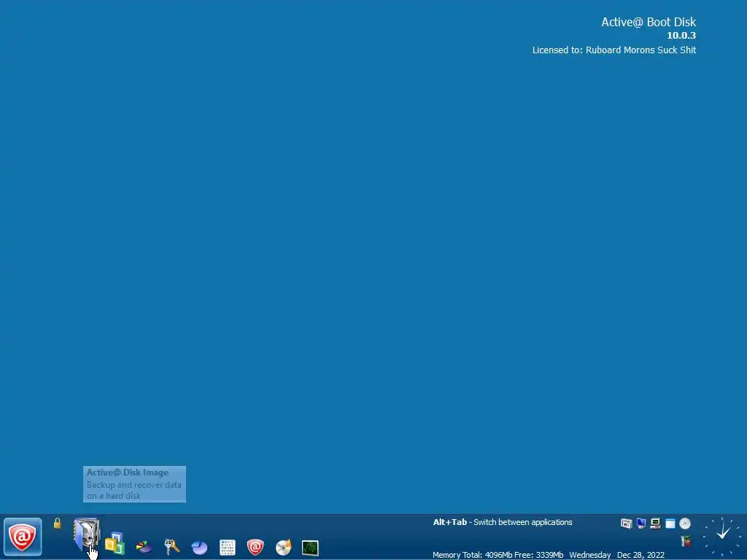Click the round white disc tray icon
Image resolution: width=747 pixels, height=560 pixels.
(x=685, y=524)
